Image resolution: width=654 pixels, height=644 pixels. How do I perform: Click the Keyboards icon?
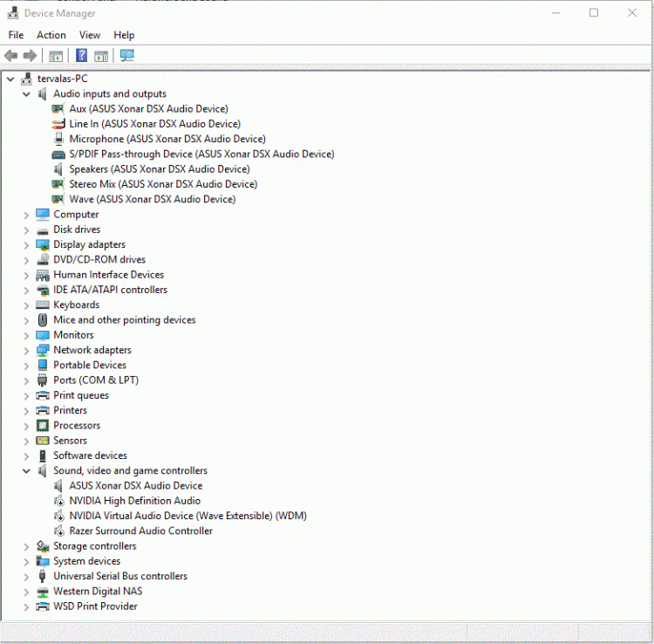43,305
